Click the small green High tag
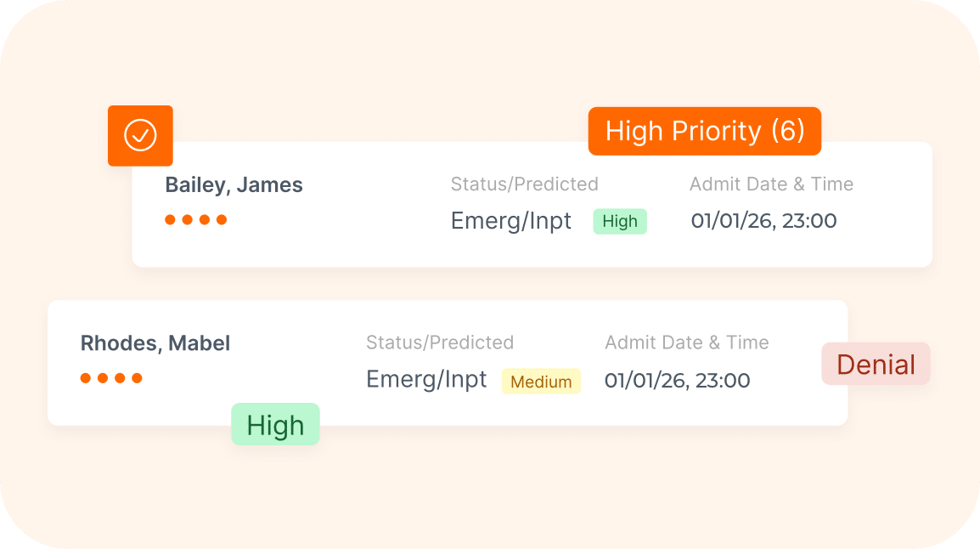Screen dimensions: 980x549 (x=620, y=222)
